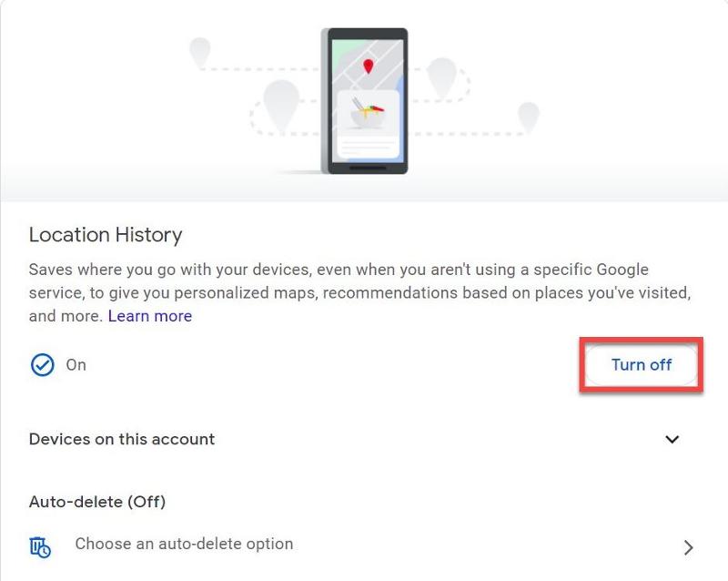Click the Location History heading
This screenshot has width=728, height=581.
106,235
